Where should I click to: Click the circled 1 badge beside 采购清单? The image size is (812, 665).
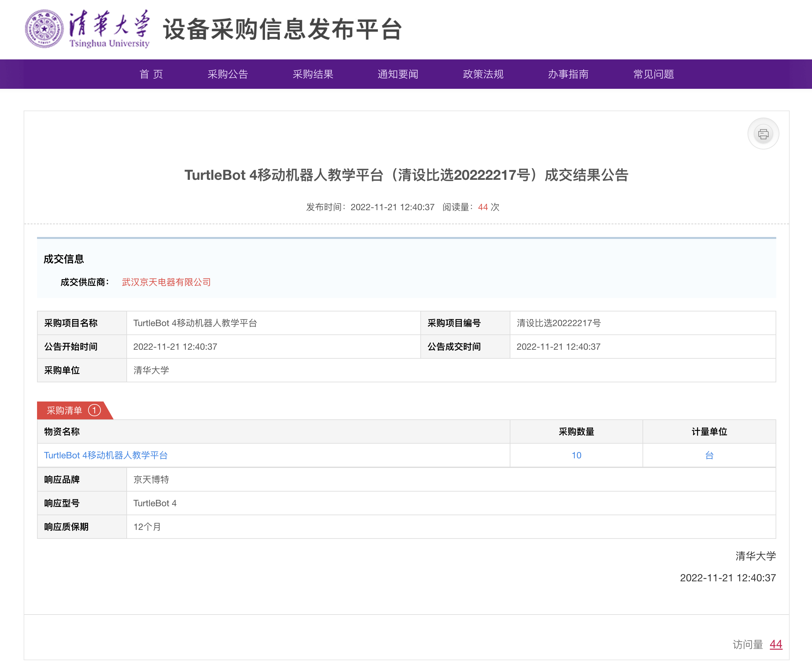pyautogui.click(x=94, y=410)
